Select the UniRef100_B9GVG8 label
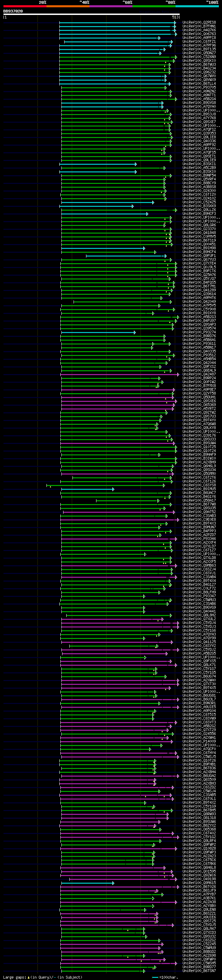 (199, 103)
